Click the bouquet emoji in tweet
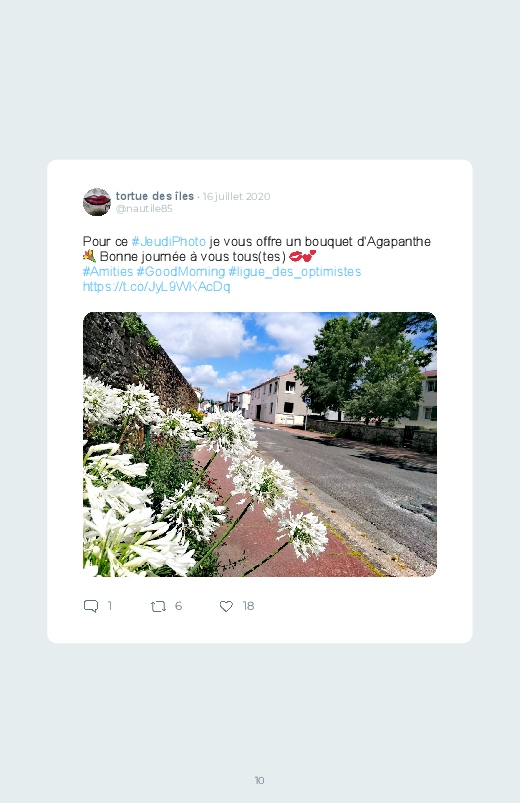 coord(89,256)
